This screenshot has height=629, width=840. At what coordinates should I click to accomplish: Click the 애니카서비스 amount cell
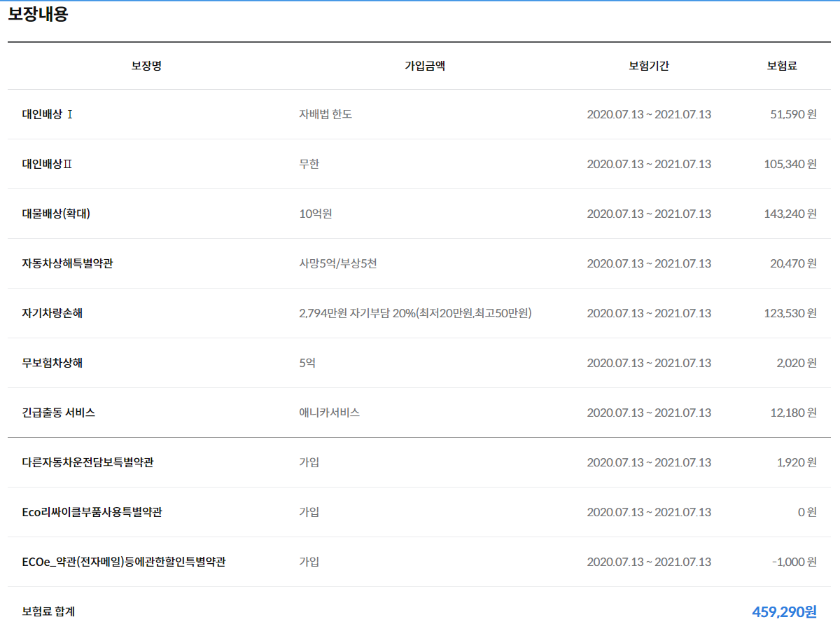tap(330, 413)
